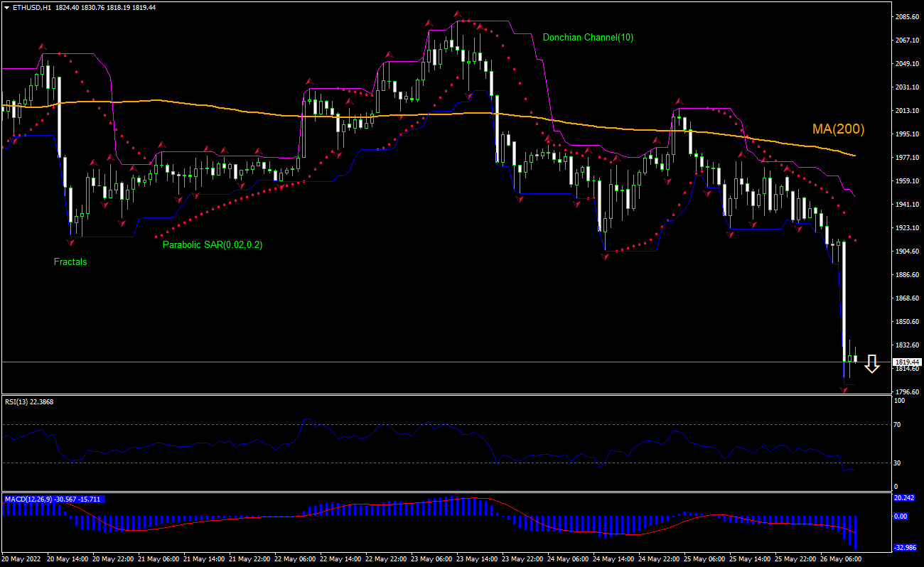
Task: Click the MA(200) text label
Action: click(x=839, y=129)
